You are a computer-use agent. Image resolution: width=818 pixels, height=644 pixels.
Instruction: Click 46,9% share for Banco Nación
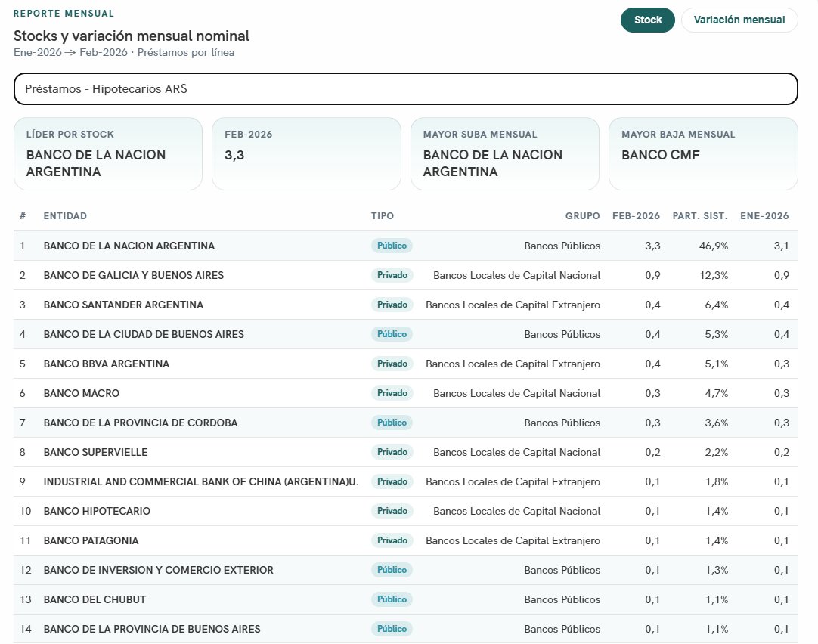pos(713,246)
